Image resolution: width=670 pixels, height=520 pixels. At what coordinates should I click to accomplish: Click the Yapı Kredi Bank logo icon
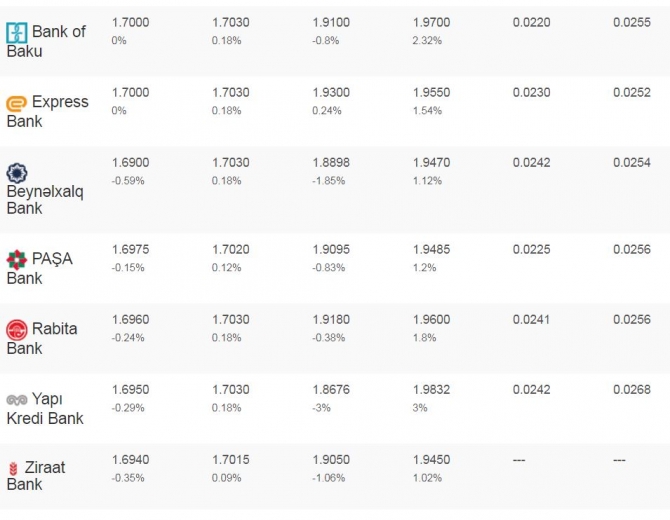(16, 399)
